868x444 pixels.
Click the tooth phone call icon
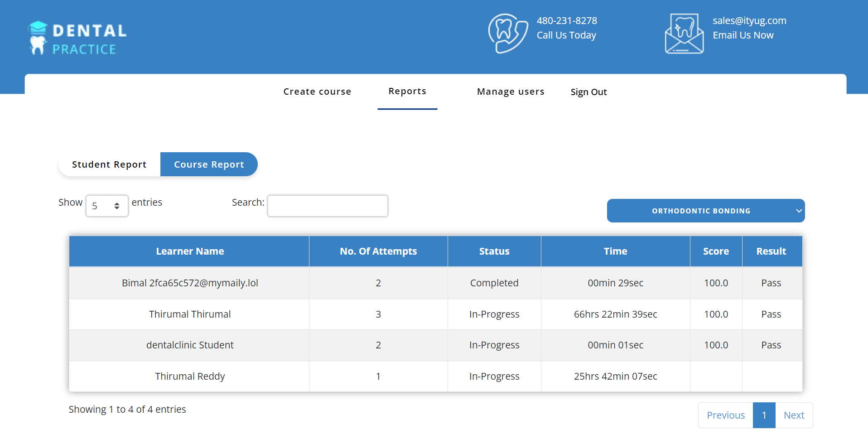click(507, 34)
